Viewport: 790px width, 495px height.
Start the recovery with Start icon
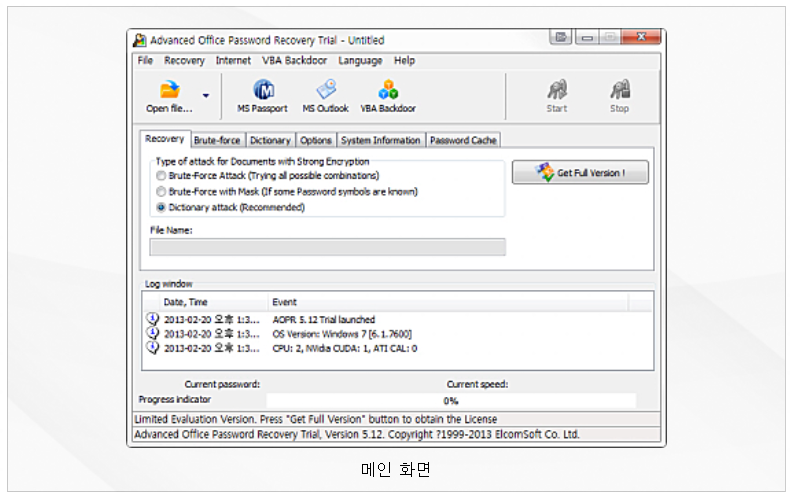click(x=557, y=96)
